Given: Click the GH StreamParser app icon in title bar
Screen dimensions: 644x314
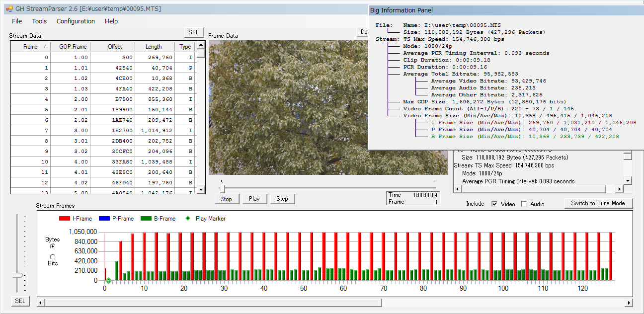Looking at the screenshot, I should coord(9,9).
